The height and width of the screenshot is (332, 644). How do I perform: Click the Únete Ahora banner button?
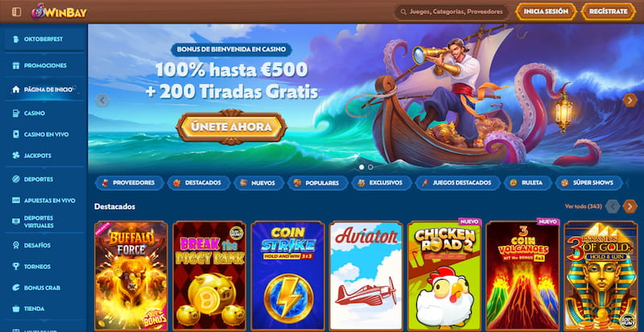[231, 127]
